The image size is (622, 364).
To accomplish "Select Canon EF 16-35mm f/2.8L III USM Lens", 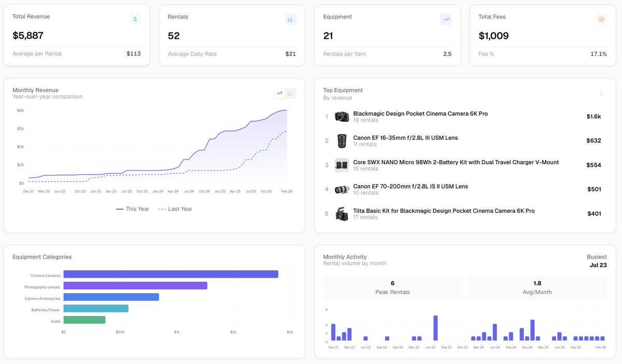I will click(405, 138).
